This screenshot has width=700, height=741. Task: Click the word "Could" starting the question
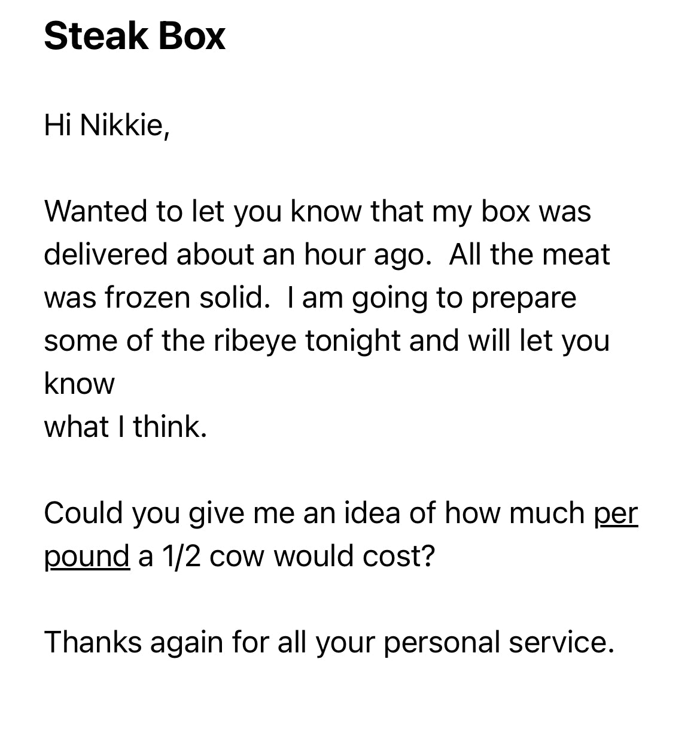tap(81, 513)
